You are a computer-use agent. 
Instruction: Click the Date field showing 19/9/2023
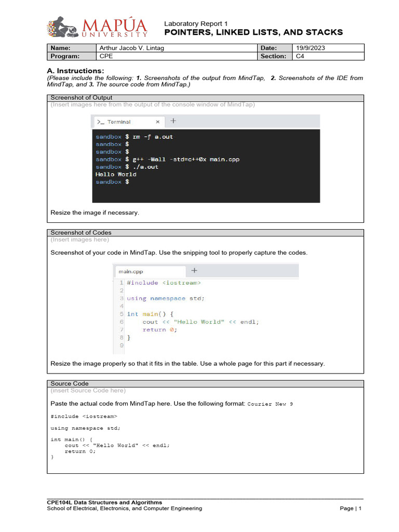coord(328,48)
